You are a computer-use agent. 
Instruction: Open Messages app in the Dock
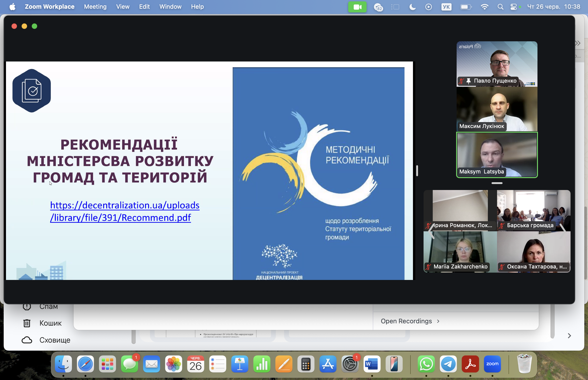point(129,364)
